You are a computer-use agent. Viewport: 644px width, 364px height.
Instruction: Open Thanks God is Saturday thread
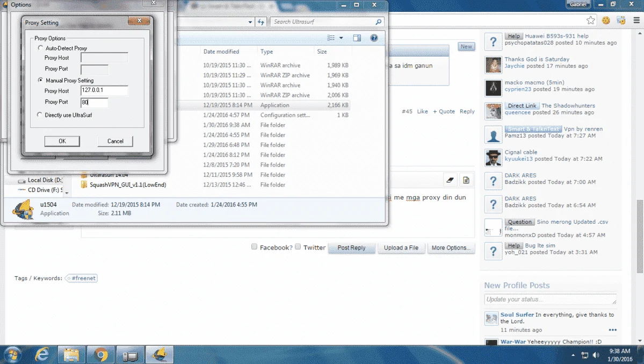click(x=537, y=59)
